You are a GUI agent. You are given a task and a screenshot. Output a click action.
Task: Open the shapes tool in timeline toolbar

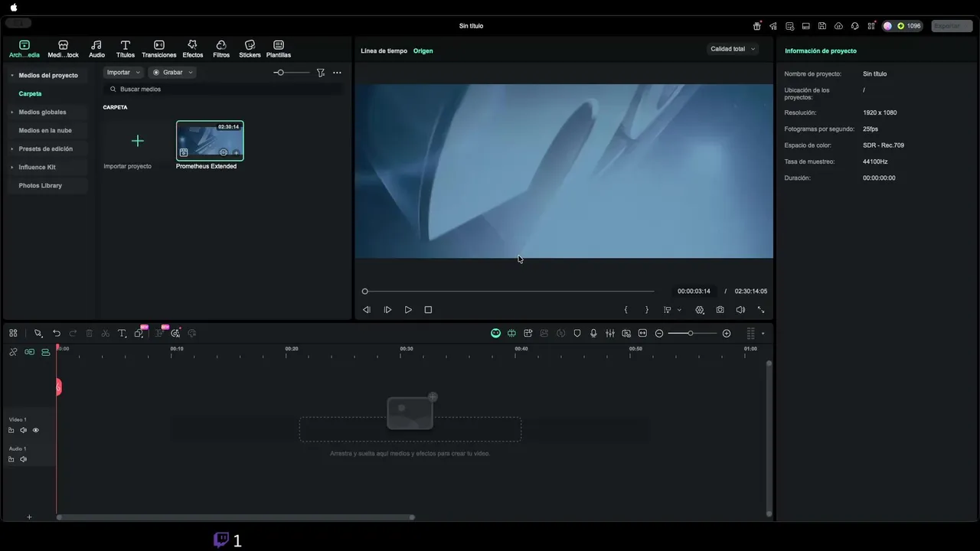click(139, 334)
